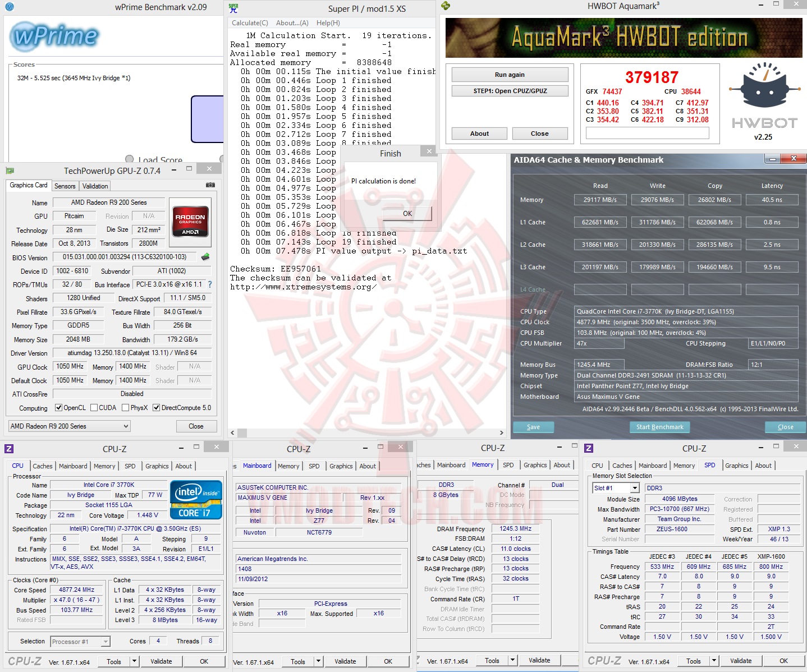The width and height of the screenshot is (807, 672).
Task: Click the Z icon of the CPU-Z SPD window
Action: pyautogui.click(x=589, y=448)
